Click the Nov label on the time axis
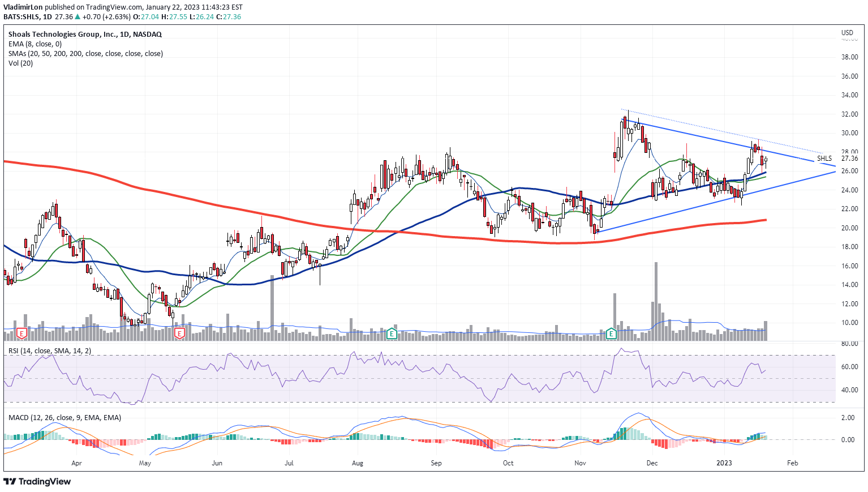 [580, 463]
